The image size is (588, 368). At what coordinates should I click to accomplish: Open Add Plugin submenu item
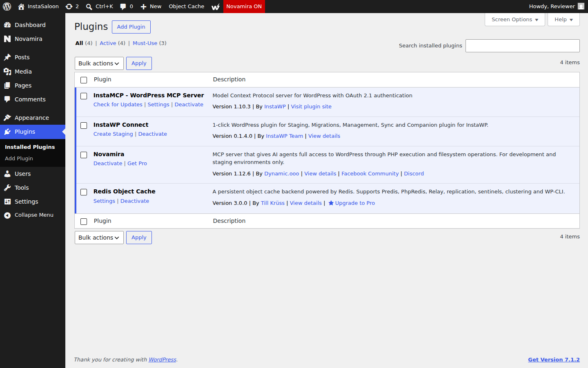coord(19,158)
